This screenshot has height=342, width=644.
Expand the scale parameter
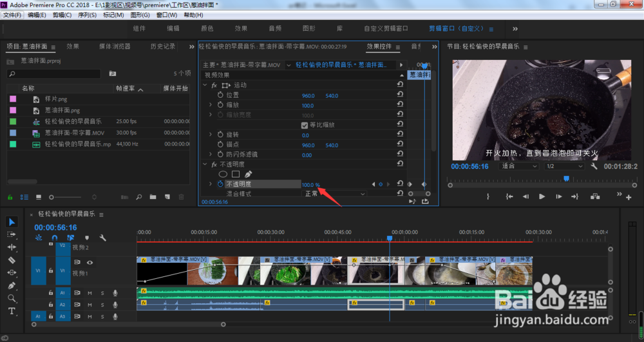211,105
